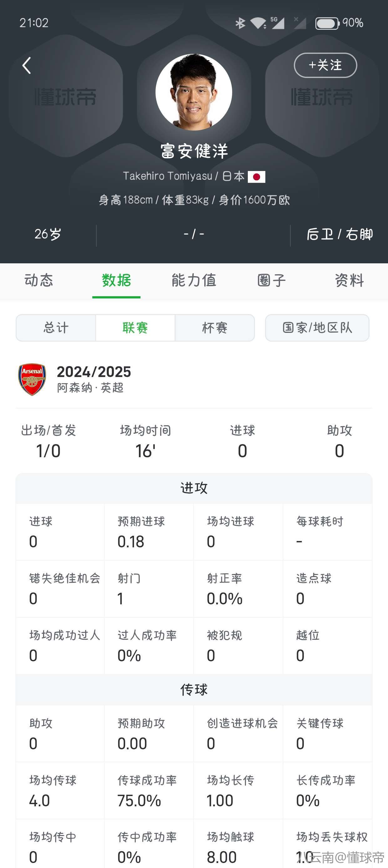Screen dimensions: 388x868
Task: Open the 圈子 tab
Action: [272, 280]
